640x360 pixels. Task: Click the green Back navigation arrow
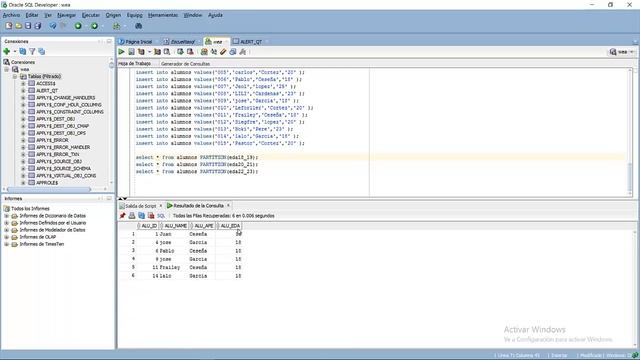click(x=78, y=26)
